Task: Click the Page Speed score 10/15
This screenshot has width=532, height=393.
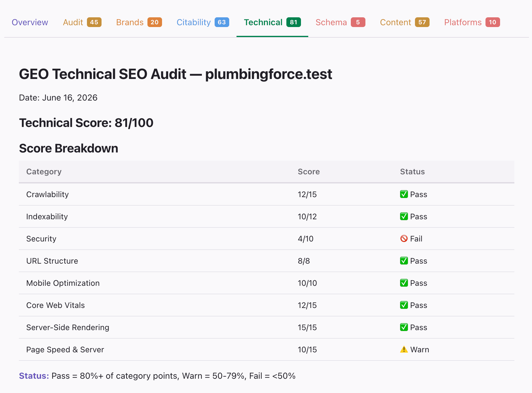Action: [307, 350]
